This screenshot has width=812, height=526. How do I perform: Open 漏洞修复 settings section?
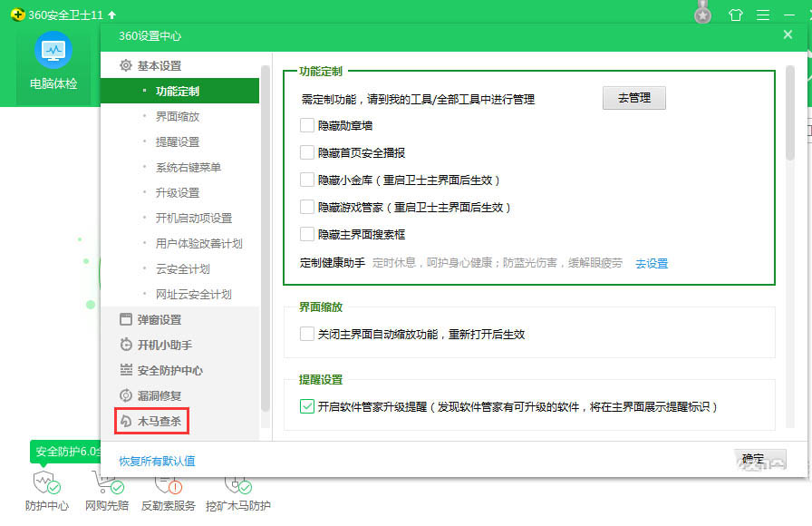pyautogui.click(x=159, y=395)
